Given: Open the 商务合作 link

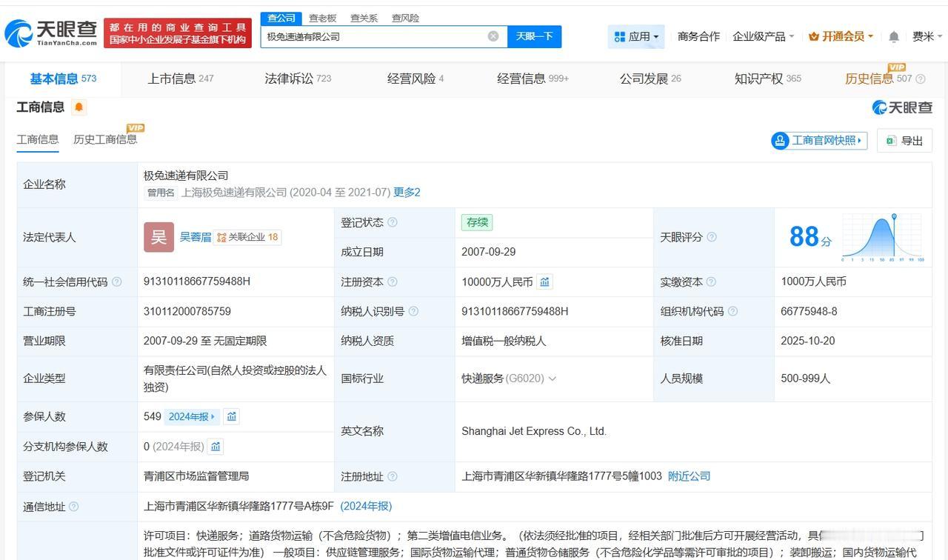Looking at the screenshot, I should point(698,36).
